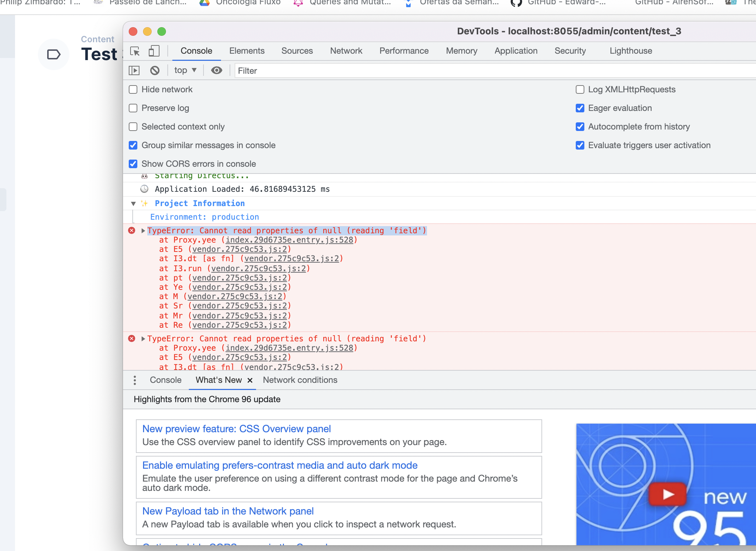Open the Lighthouse tab
756x551 pixels.
pyautogui.click(x=631, y=51)
